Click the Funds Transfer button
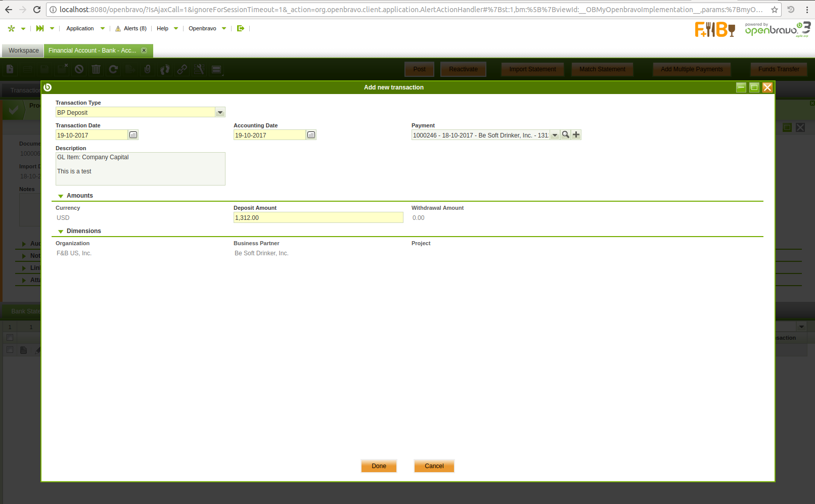This screenshot has width=815, height=504. 779,69
